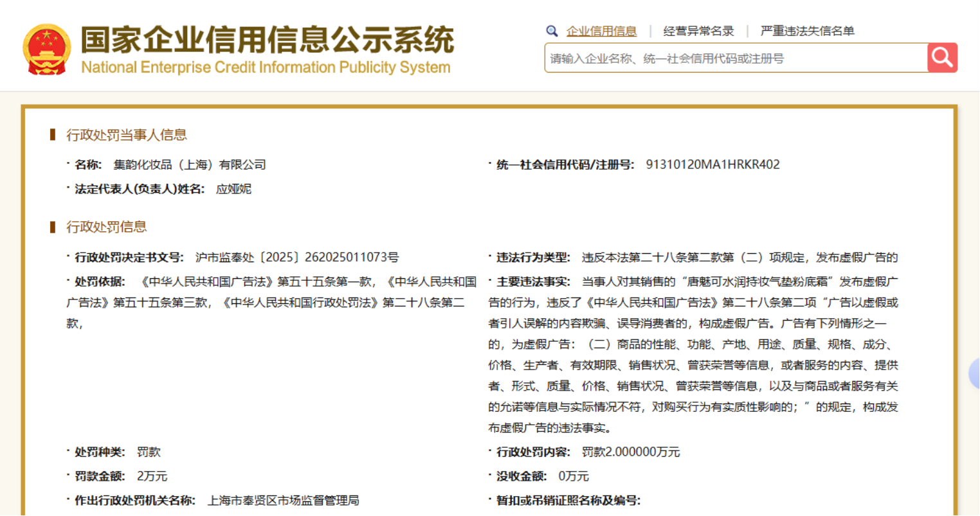
Task: Click the small magnifier icon beside 企业信用信息
Action: [552, 31]
